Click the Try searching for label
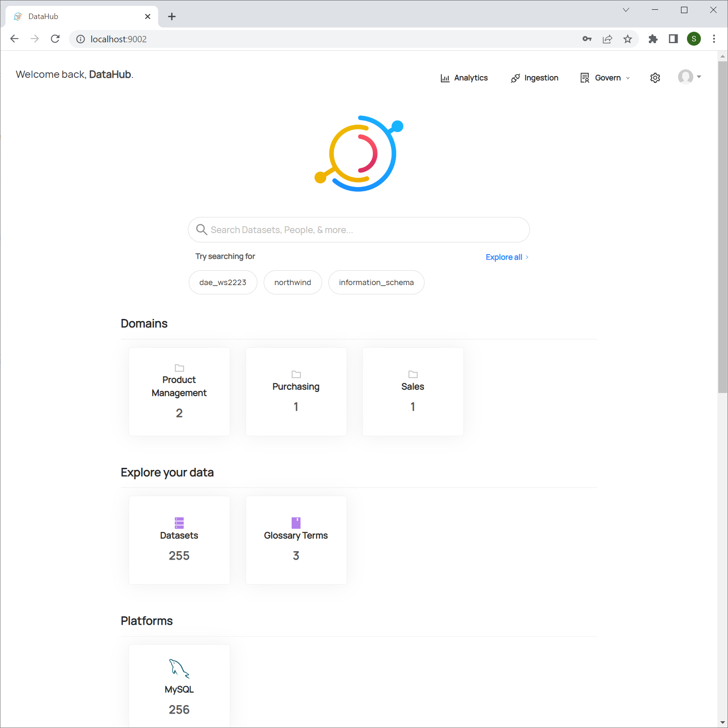Viewport: 728px width, 728px height. (225, 256)
